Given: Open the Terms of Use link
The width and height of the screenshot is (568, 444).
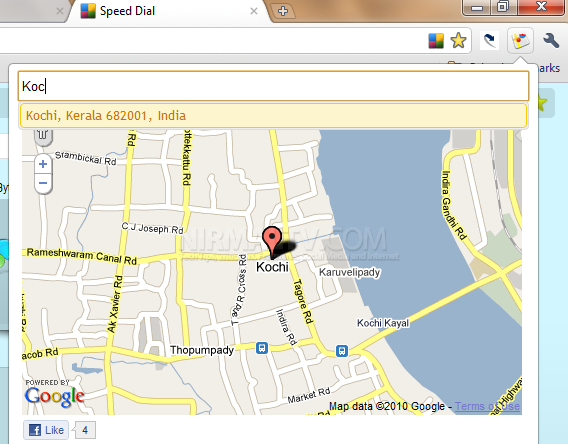Looking at the screenshot, I should pyautogui.click(x=487, y=406).
